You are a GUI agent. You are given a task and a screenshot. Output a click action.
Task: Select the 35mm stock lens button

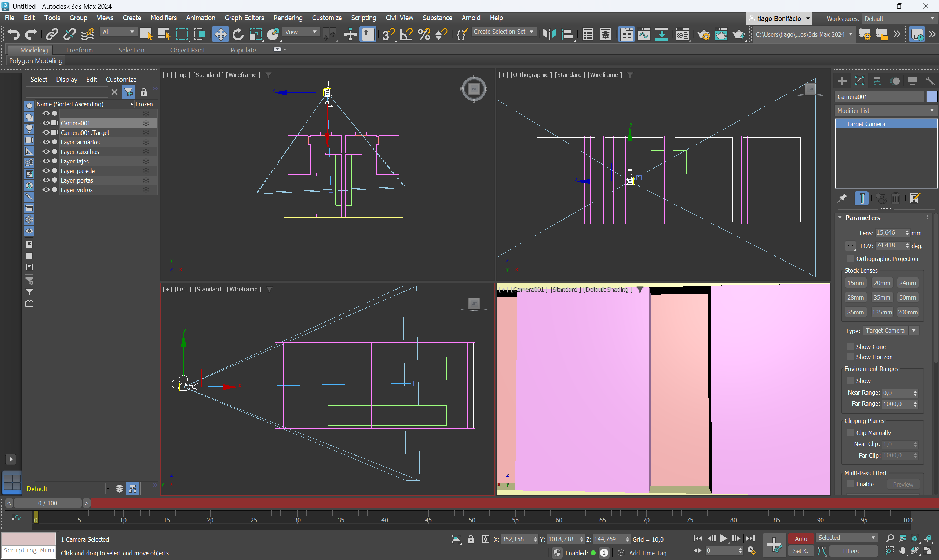click(882, 297)
